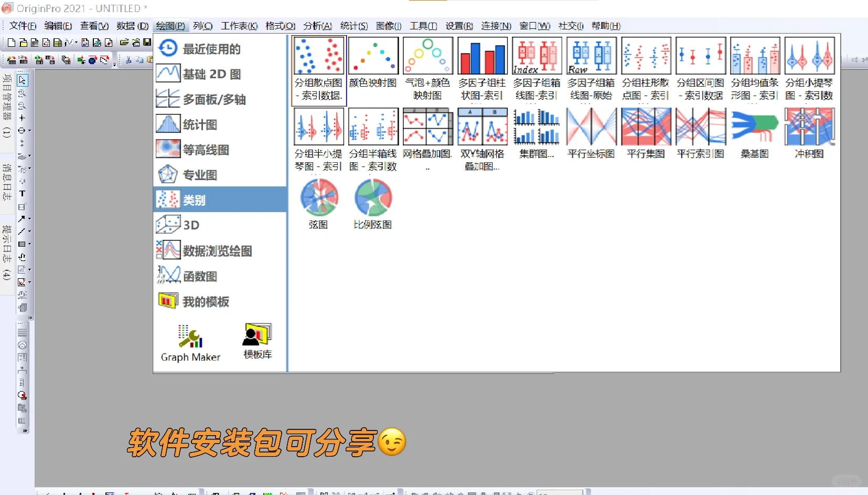Open the 工作表(K) menu
Image resolution: width=868 pixels, height=495 pixels.
pyautogui.click(x=239, y=26)
